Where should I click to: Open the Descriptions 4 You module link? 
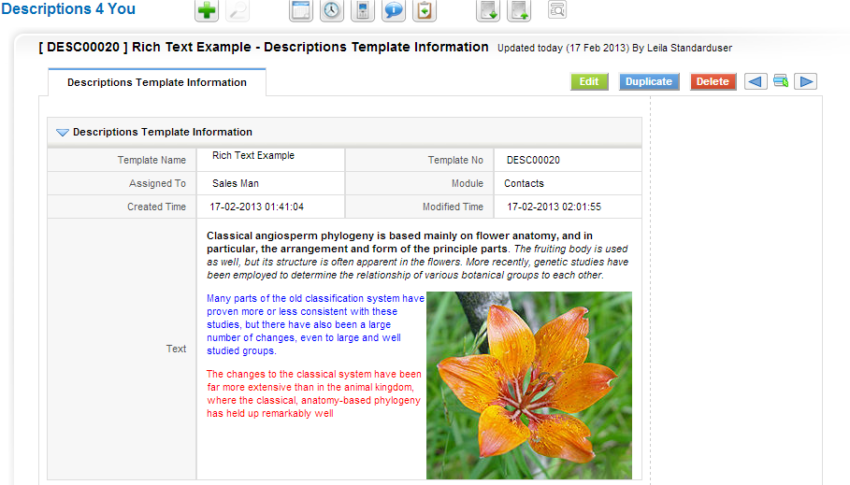[x=68, y=9]
